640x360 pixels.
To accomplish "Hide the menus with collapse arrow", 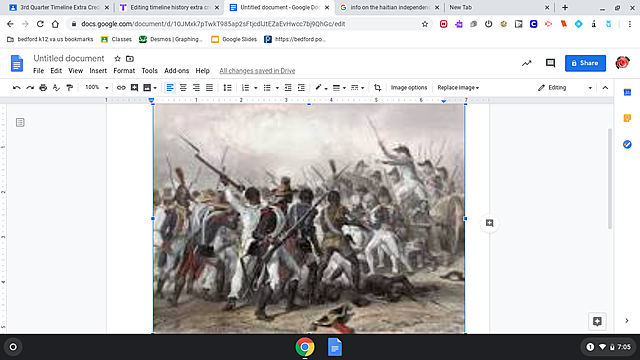I will [605, 88].
